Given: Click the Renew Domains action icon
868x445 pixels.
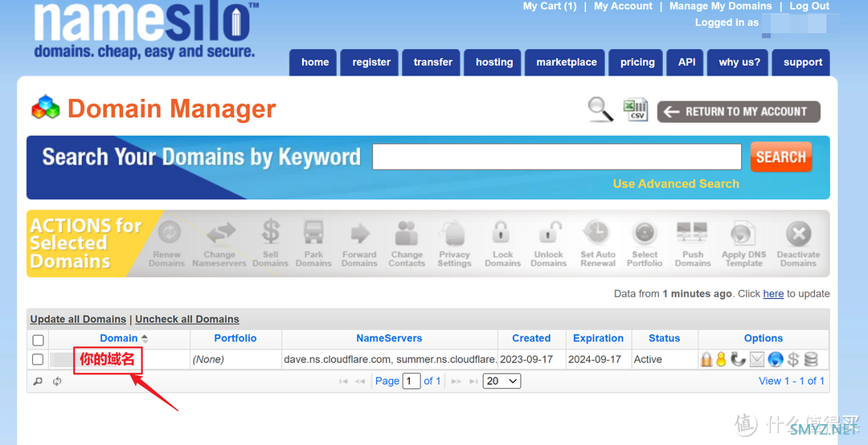Looking at the screenshot, I should coord(170,232).
